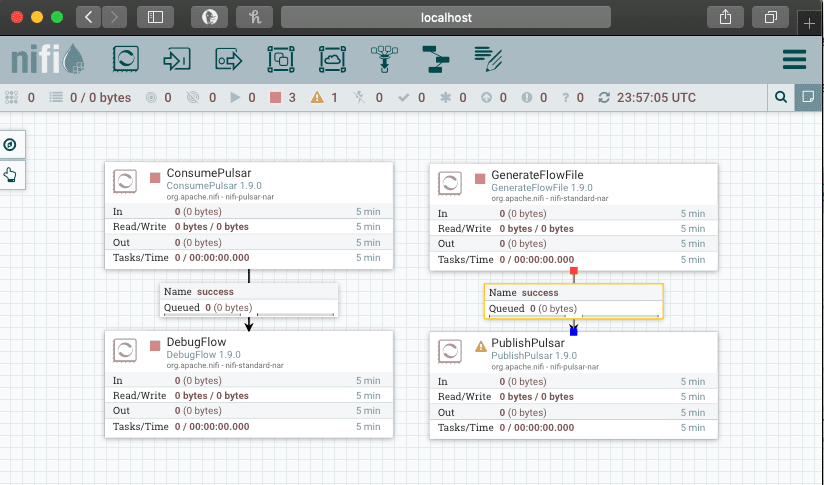Screen dimensions: 824x485
Task: Select the success connection between ConsumePulsar and DebugFlow
Action: coord(249,300)
